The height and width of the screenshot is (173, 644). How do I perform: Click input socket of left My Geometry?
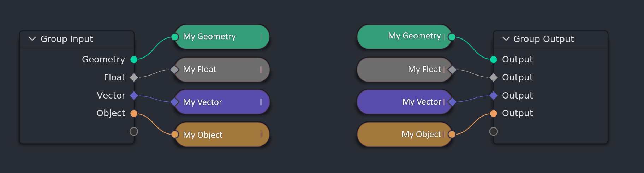point(175,37)
